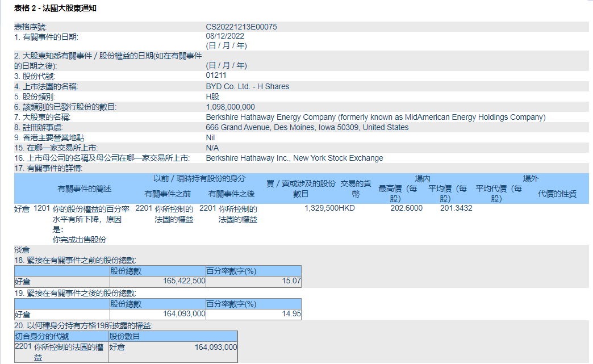The image size is (593, 364).
Task: Select label 7. 大股東的名稱
Action: (43, 117)
